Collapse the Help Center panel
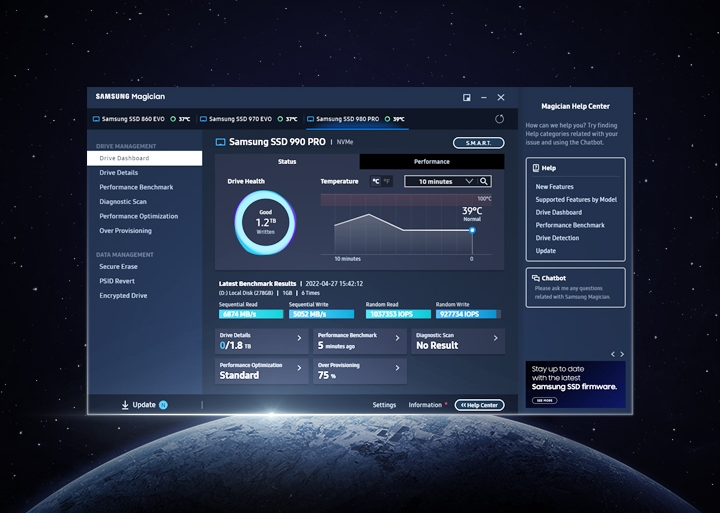 (480, 405)
